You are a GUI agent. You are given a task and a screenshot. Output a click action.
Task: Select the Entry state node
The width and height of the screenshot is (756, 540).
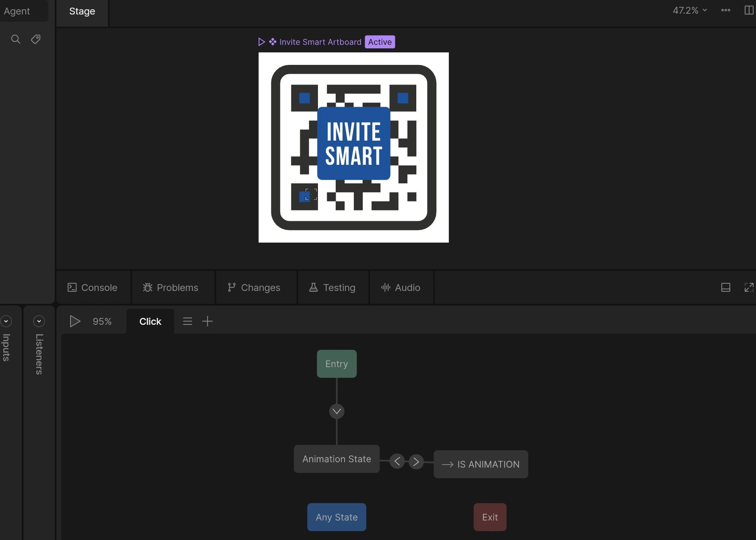pos(337,364)
